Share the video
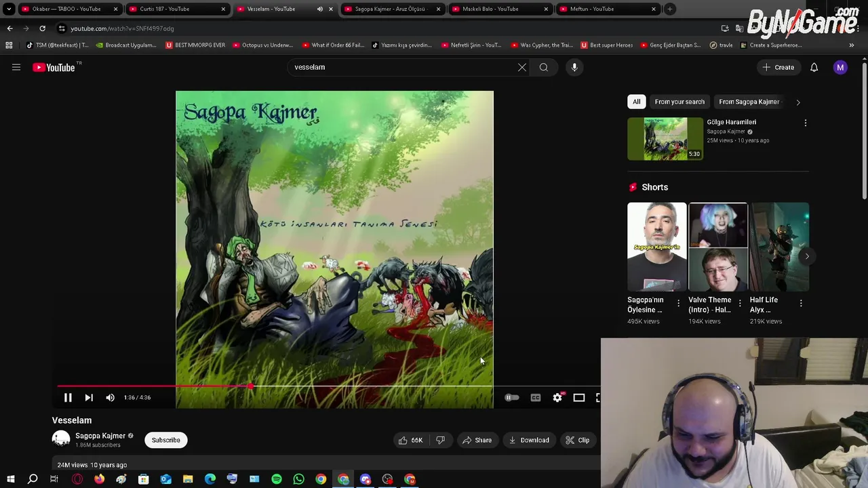868x488 pixels. click(477, 440)
